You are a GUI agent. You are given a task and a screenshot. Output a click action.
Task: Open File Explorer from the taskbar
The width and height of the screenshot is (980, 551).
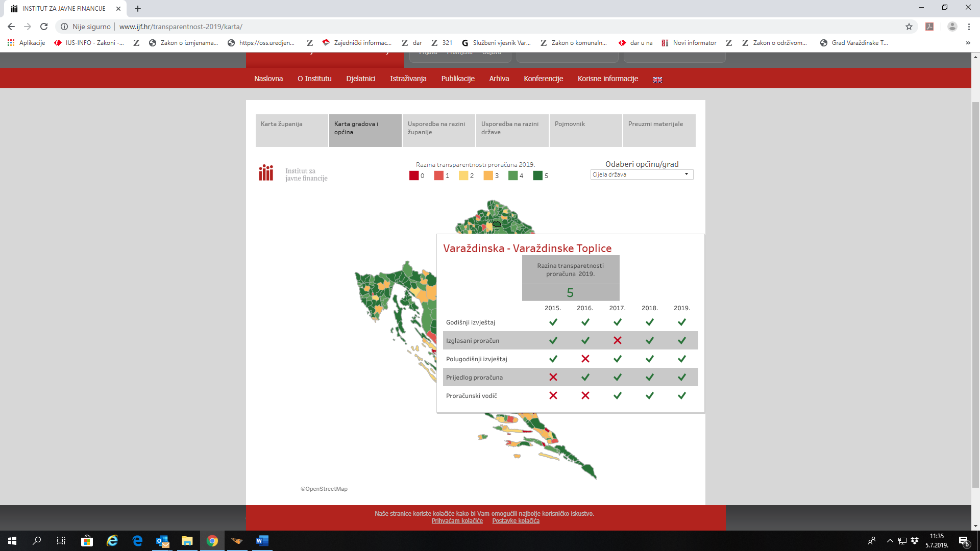click(x=187, y=541)
